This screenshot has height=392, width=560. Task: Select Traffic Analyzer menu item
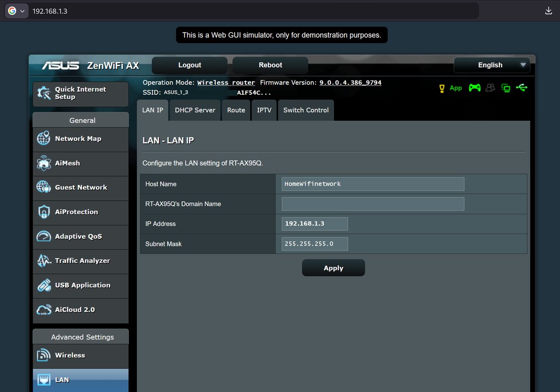(x=81, y=261)
